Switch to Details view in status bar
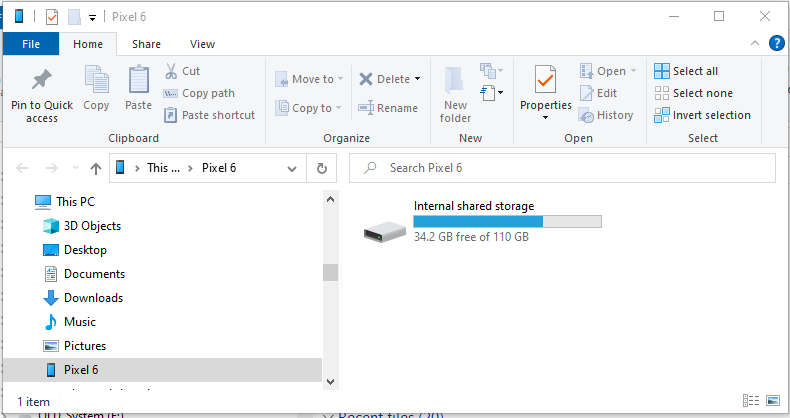Image resolution: width=790 pixels, height=418 pixels. click(x=751, y=401)
